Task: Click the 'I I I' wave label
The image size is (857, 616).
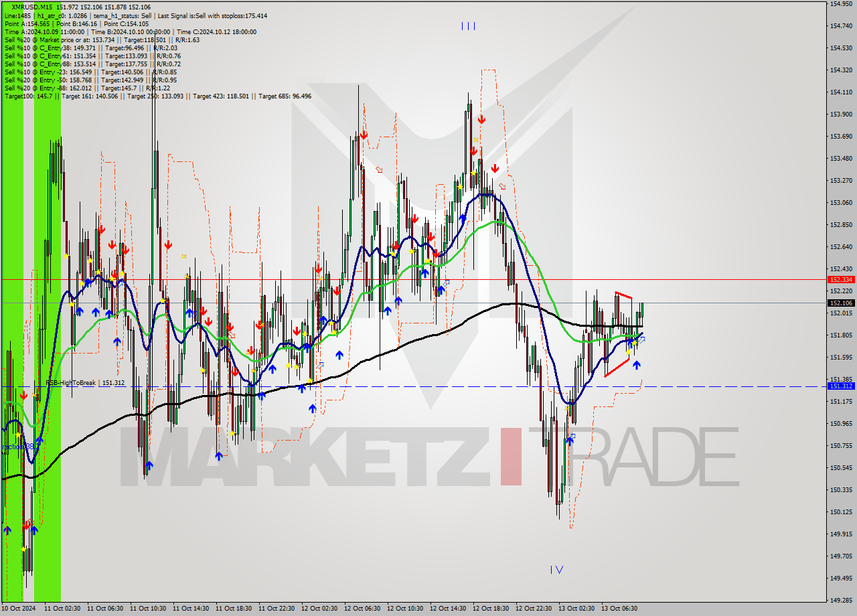Action: point(468,26)
